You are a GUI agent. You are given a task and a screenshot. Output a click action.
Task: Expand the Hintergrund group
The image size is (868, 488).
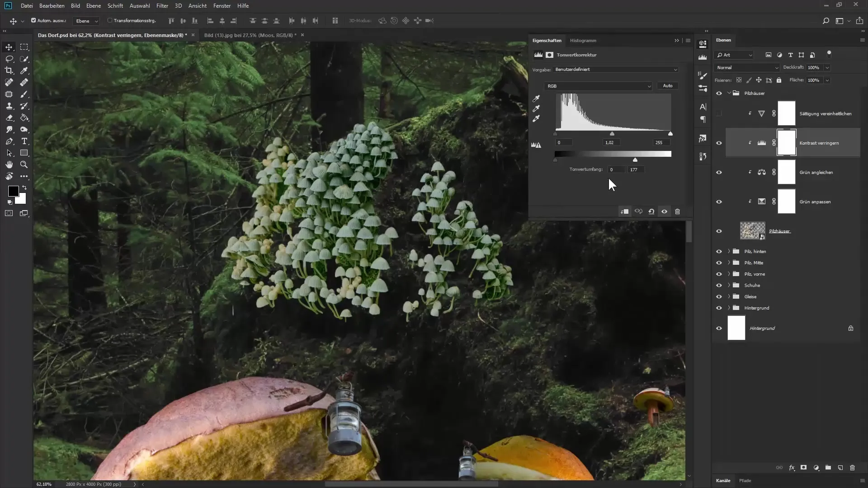click(729, 308)
